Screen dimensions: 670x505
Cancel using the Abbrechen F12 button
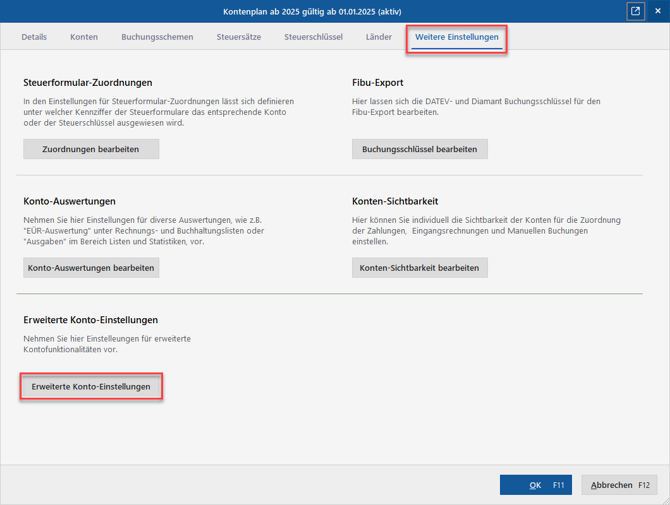pos(619,485)
